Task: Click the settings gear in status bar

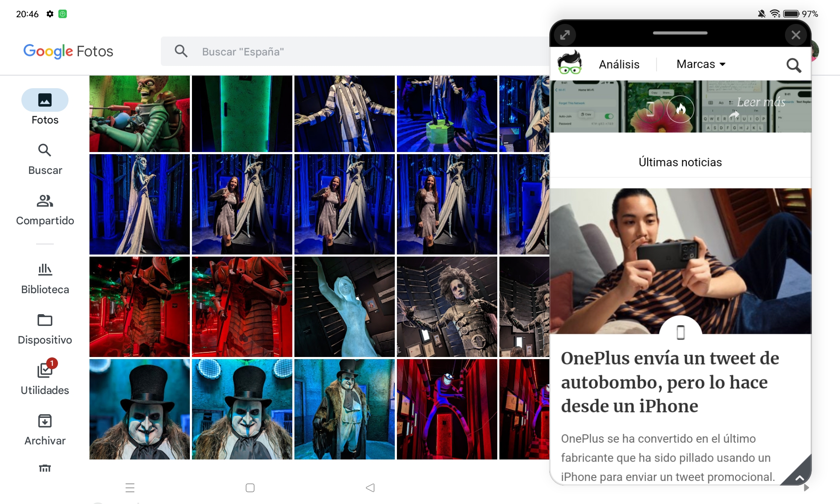Action: (x=50, y=14)
